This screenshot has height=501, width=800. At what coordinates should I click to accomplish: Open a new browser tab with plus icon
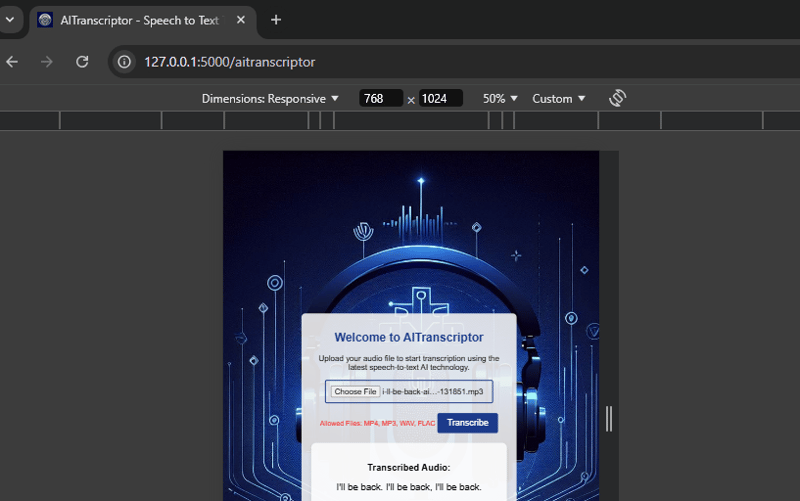pos(276,20)
